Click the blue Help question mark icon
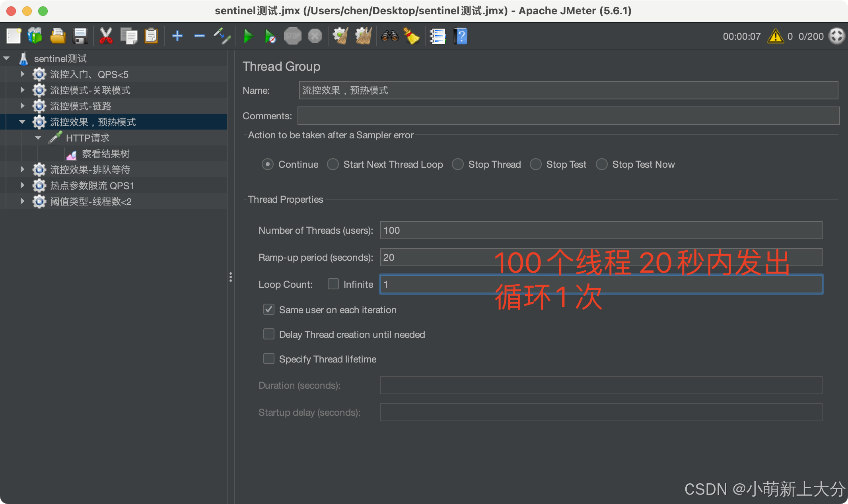 pos(461,36)
